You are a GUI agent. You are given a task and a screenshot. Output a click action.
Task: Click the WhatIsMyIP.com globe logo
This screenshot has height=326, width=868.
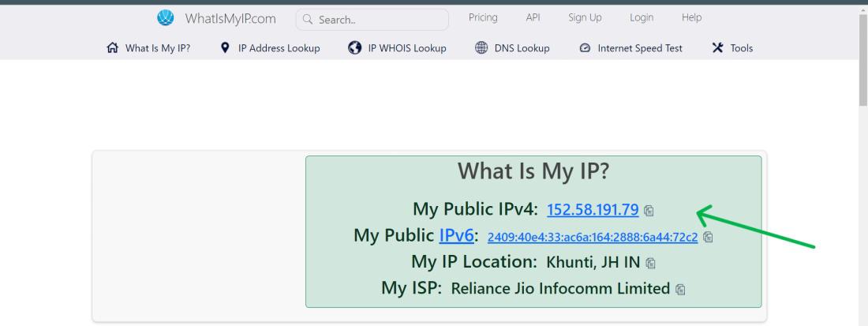pyautogui.click(x=166, y=18)
